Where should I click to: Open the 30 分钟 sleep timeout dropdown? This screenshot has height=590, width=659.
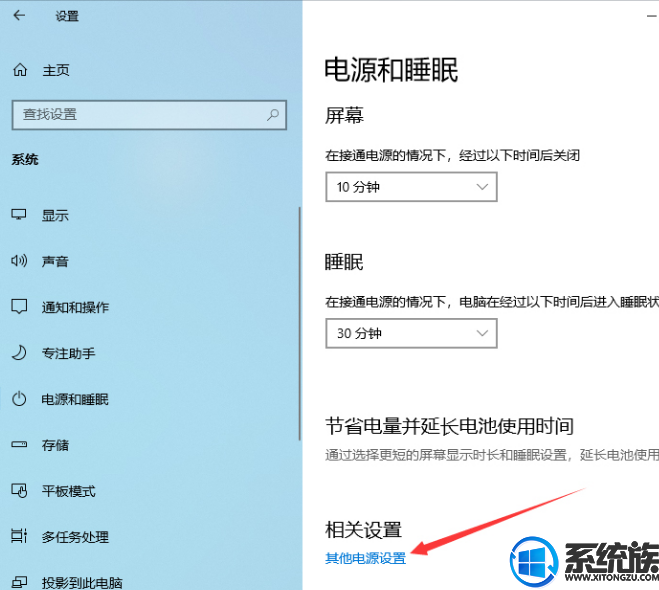click(x=411, y=333)
